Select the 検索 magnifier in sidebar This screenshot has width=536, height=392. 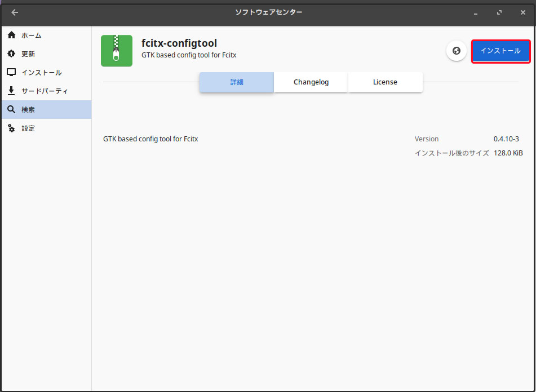[11, 110]
